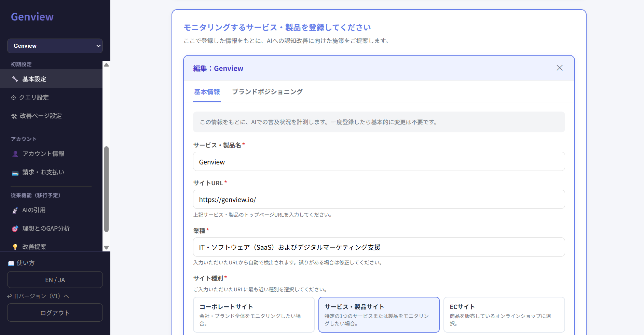Open クエリ設定 in the sidebar
The height and width of the screenshot is (335, 644).
(x=51, y=97)
